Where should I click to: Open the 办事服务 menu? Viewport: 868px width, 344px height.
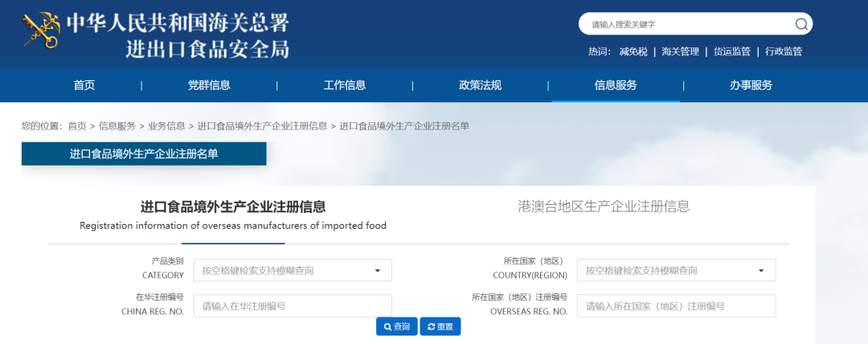pos(751,85)
